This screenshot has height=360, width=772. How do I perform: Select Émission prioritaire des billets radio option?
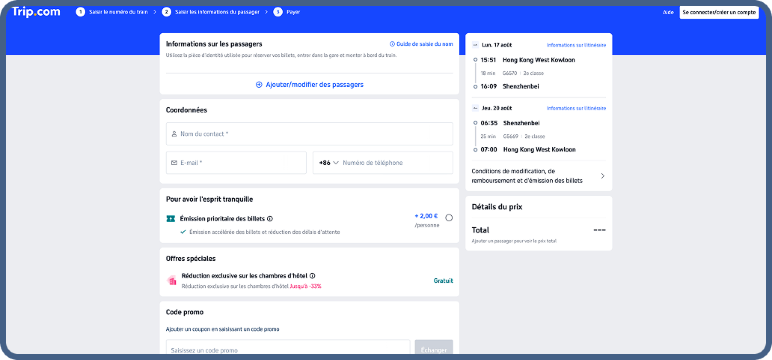(x=449, y=218)
